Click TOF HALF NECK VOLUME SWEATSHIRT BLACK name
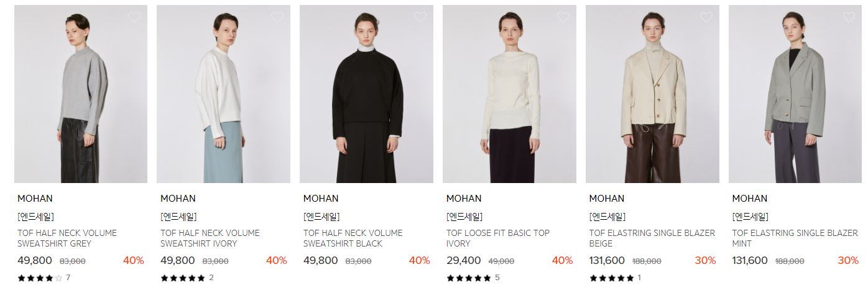Viewport: 868px width, 292px height. pyautogui.click(x=353, y=238)
